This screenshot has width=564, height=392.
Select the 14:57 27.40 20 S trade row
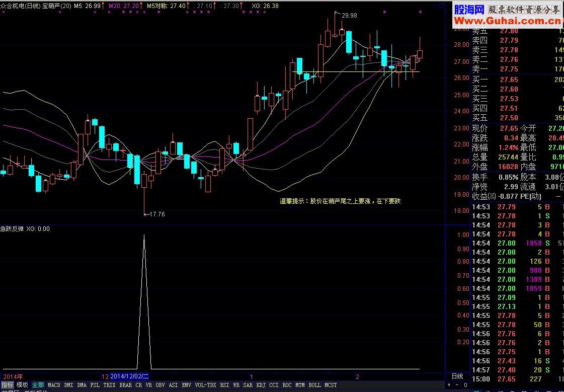[518, 370]
